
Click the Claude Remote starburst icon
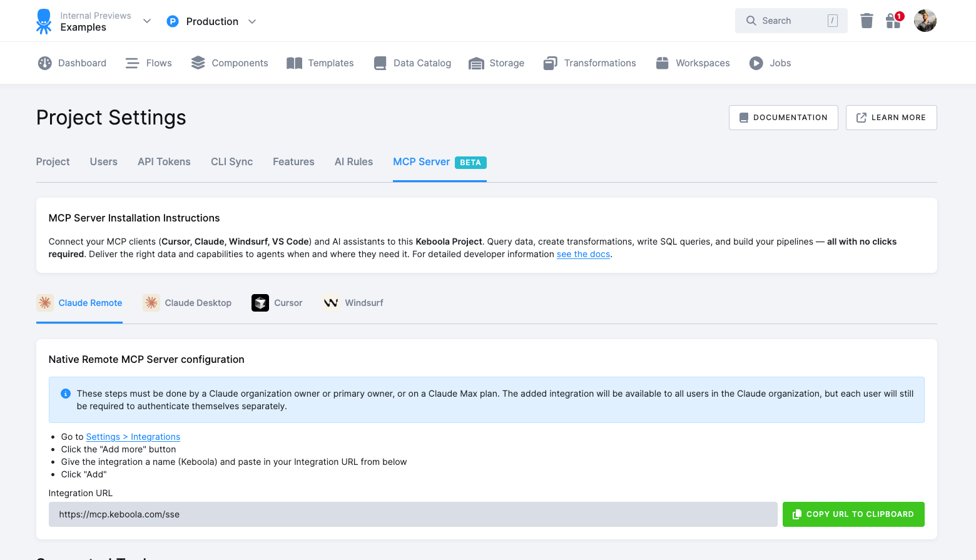click(x=45, y=303)
